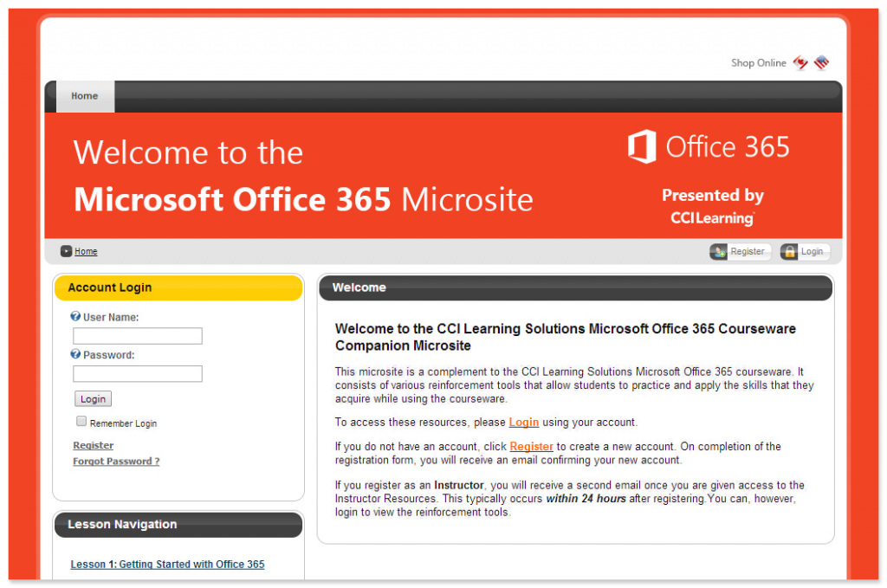Select Home in the breadcrumb bar

coord(86,251)
